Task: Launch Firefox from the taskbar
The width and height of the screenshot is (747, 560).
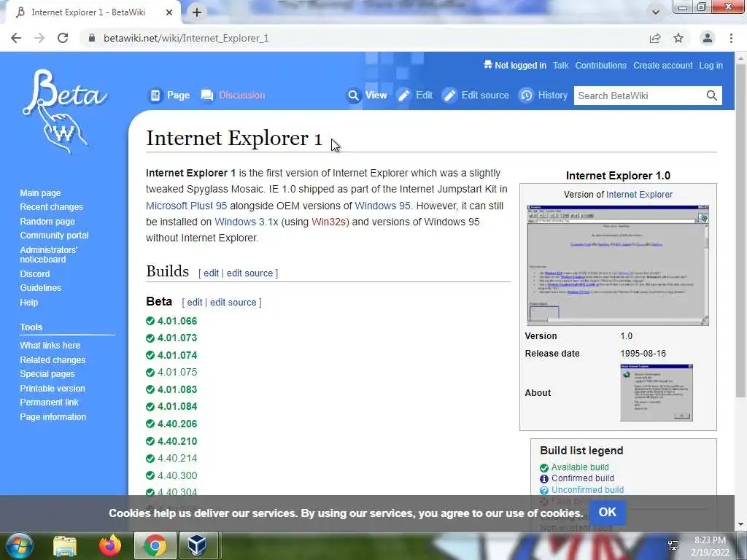Action: click(110, 545)
